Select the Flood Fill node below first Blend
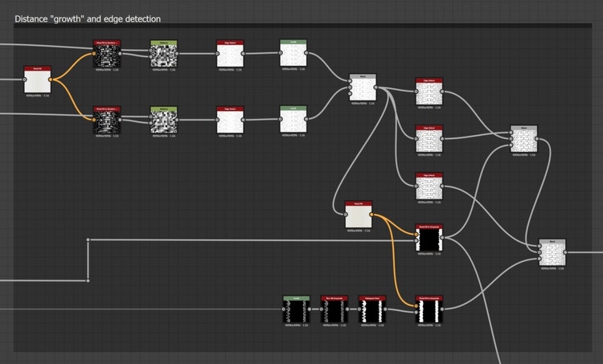Screen dimensions: 603x364 tap(359, 215)
